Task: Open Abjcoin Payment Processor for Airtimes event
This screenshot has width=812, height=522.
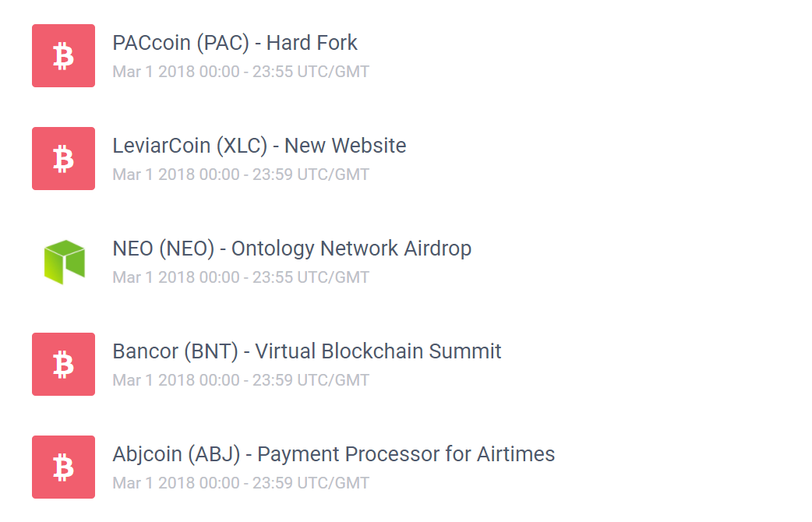Action: click(x=334, y=454)
